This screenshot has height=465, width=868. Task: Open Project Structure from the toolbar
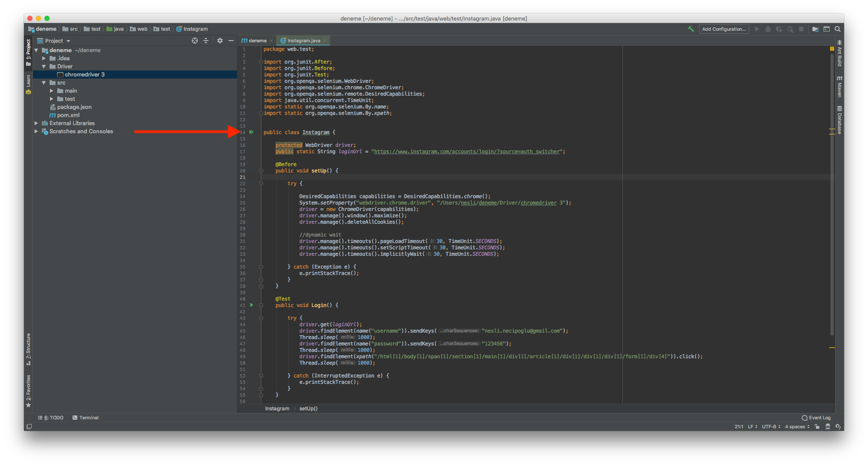815,29
